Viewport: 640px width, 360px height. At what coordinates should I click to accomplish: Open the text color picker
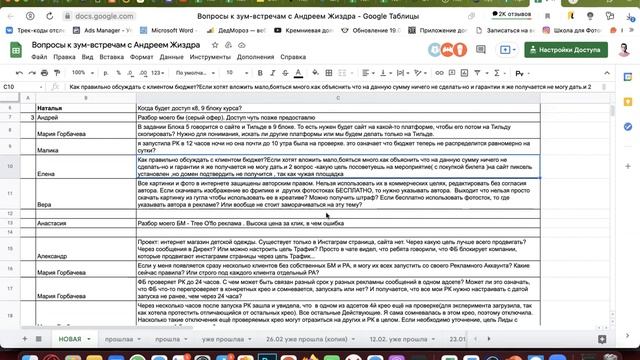tap(298, 73)
